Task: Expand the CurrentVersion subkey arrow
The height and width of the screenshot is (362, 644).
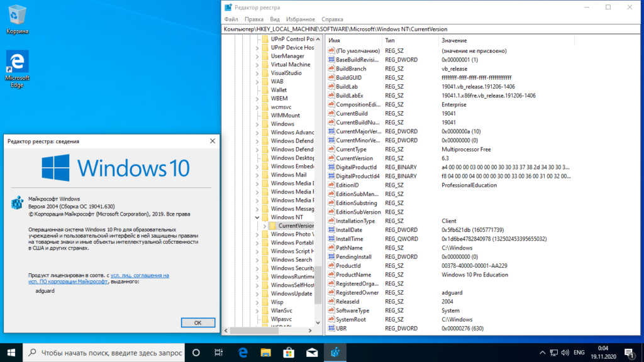Action: [265, 226]
